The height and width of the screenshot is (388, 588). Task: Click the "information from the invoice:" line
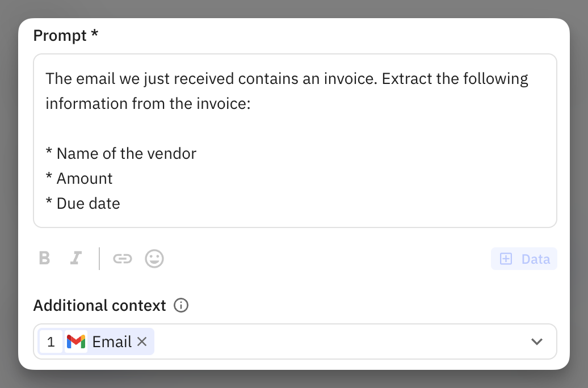tap(148, 104)
